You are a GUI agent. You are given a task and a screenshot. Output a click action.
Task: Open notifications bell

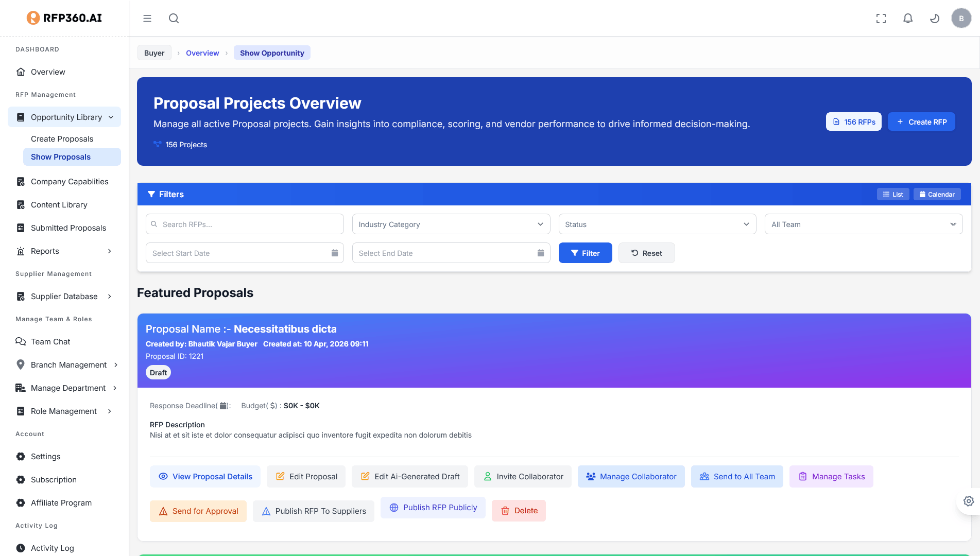coord(908,19)
